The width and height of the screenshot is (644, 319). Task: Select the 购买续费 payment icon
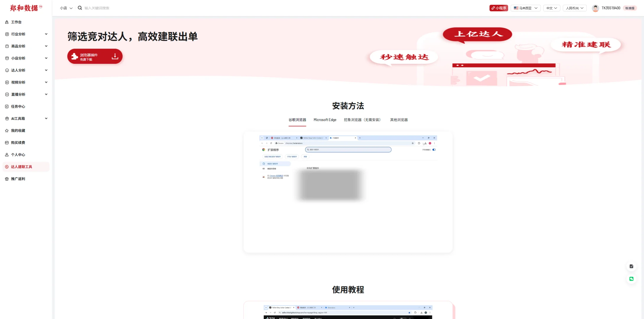tap(7, 142)
